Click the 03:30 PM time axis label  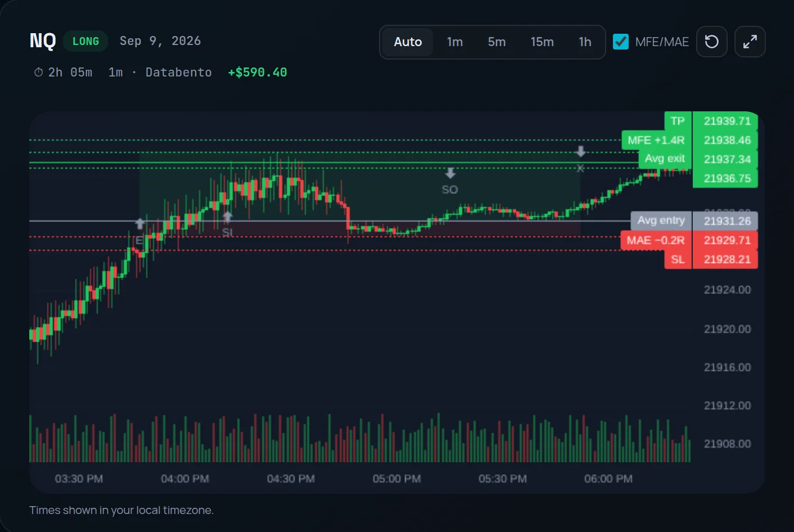click(79, 479)
